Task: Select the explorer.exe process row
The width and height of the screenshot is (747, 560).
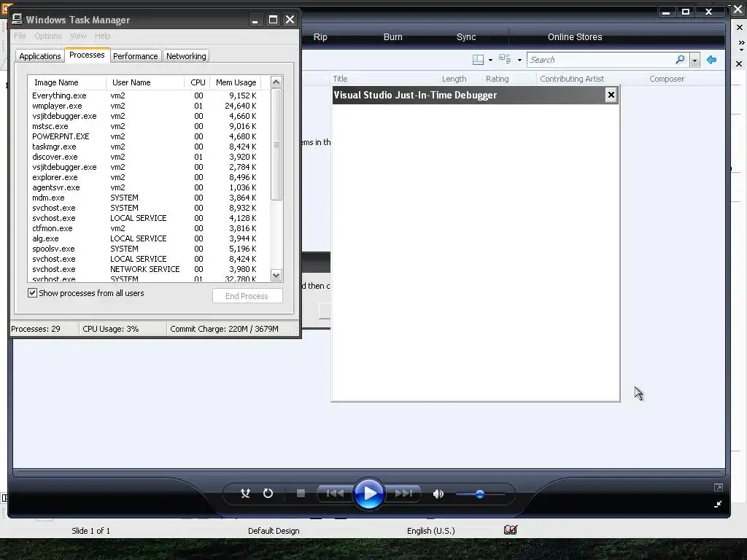Action: 149,177
